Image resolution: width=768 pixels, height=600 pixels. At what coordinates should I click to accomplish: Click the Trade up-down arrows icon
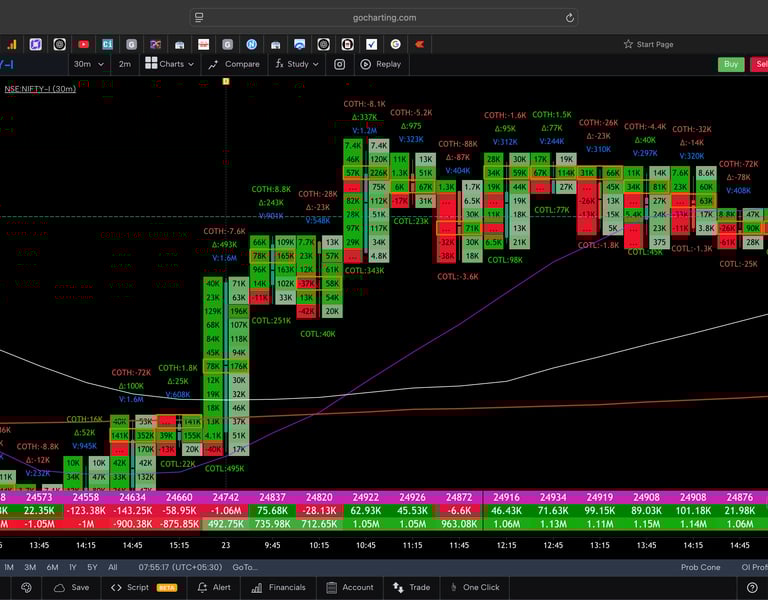click(398, 587)
